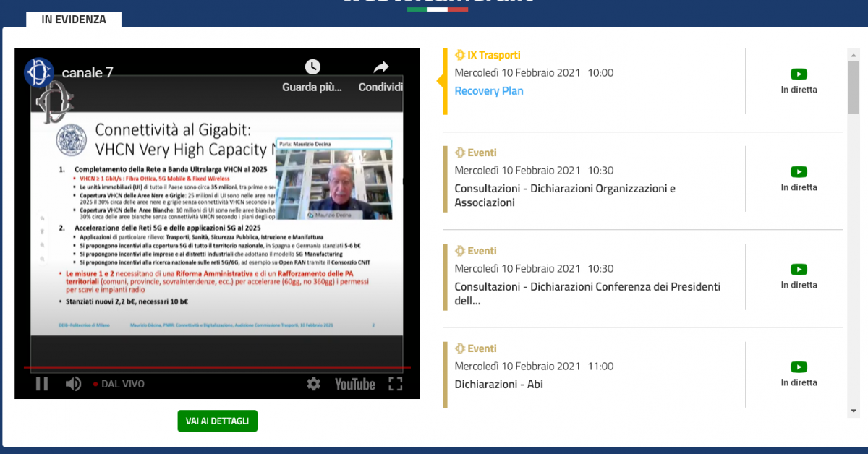Open Consultazioni - Dichiarazioni Organizzazioni e Associazioni
868x454 pixels.
(565, 196)
